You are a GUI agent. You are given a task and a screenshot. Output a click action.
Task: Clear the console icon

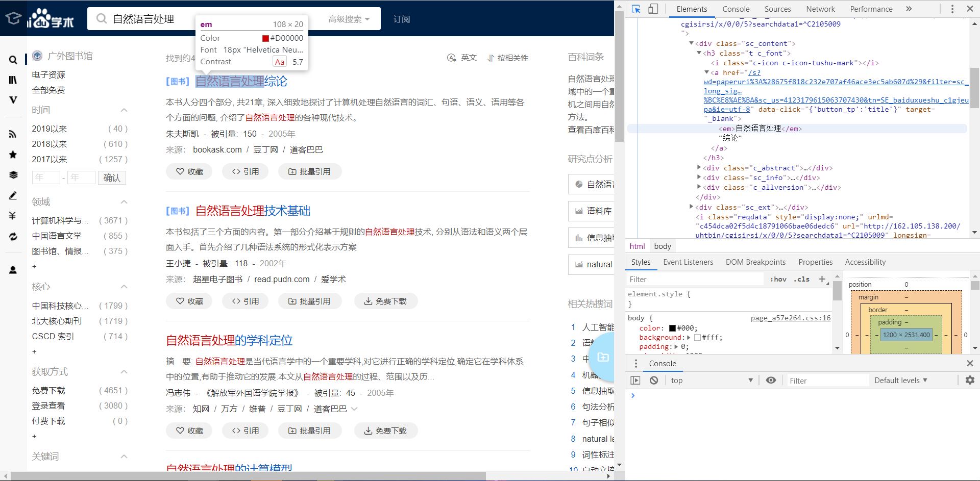(654, 380)
